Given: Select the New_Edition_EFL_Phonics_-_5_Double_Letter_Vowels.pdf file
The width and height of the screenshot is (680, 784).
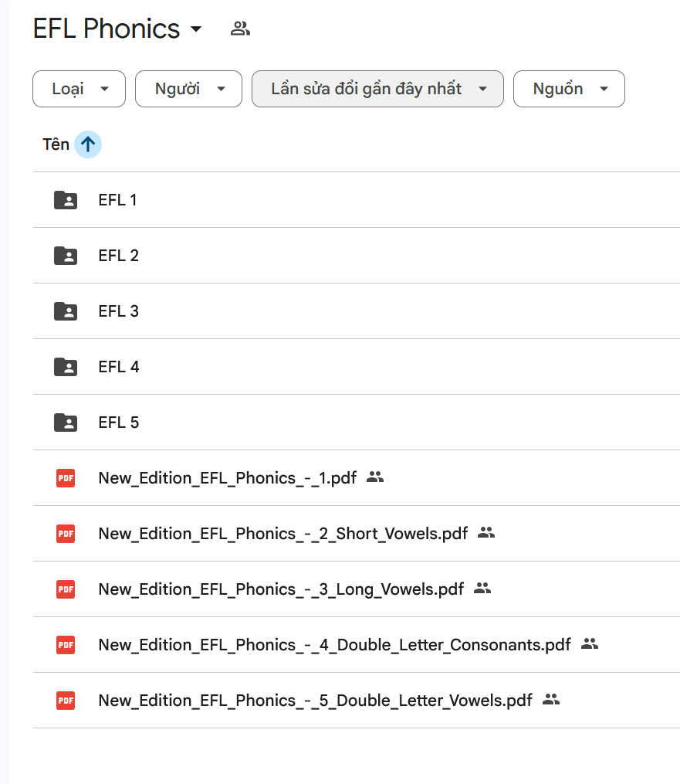Looking at the screenshot, I should point(315,701).
